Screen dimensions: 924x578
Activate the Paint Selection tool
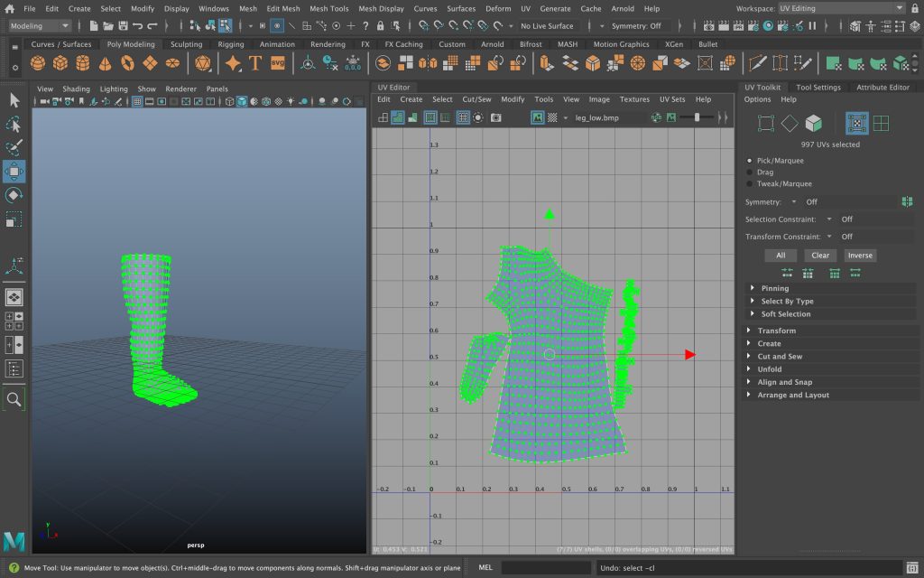click(14, 147)
